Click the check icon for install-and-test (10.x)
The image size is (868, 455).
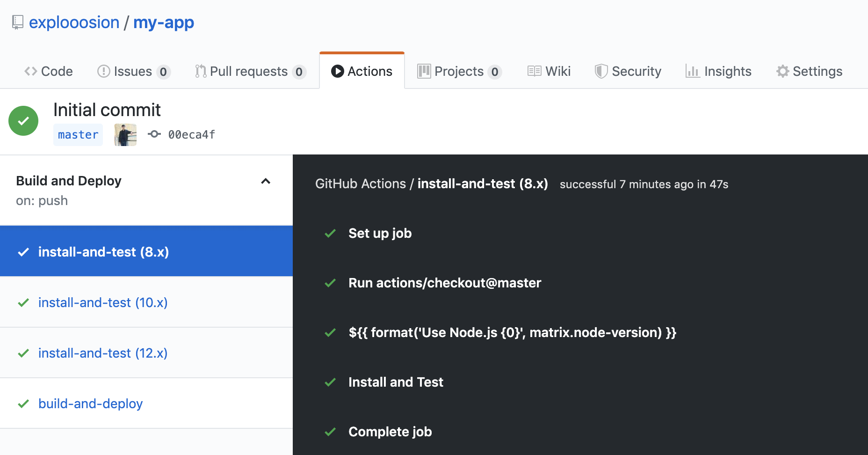click(23, 303)
